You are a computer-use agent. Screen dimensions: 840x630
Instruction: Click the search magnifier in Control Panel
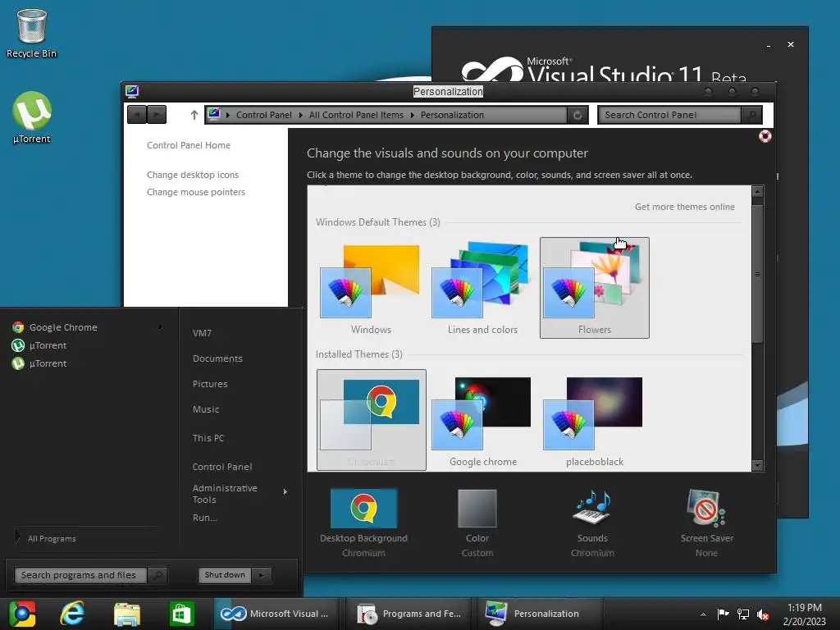click(751, 115)
